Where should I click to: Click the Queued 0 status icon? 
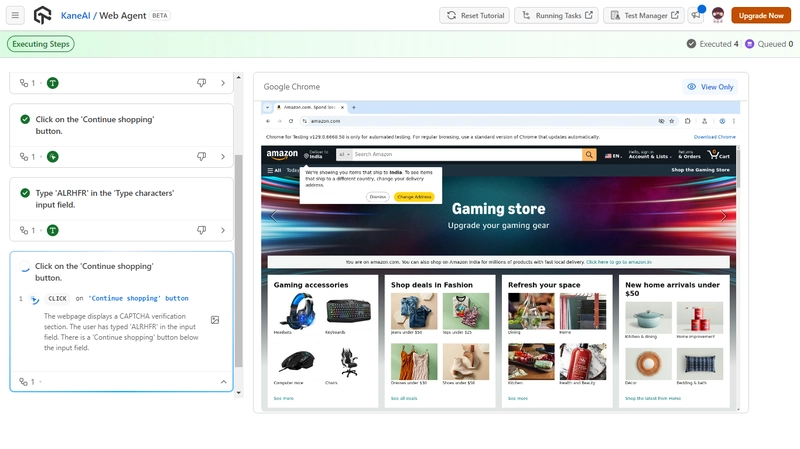coord(749,44)
